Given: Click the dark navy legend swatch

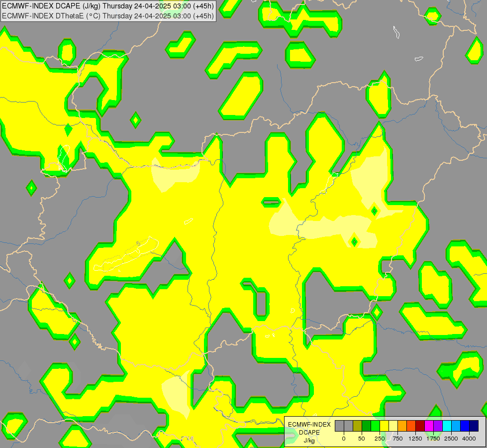Looking at the screenshot, I should point(474,426).
